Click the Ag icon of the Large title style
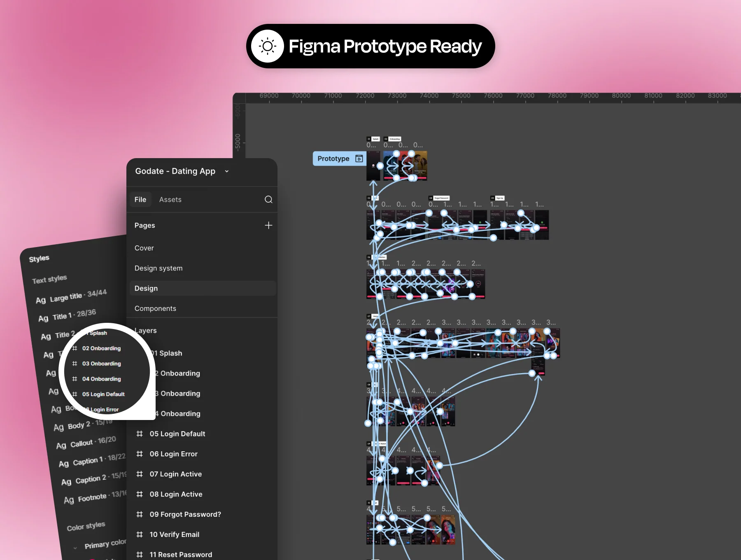Screen dimensions: 741x560 coord(41,300)
